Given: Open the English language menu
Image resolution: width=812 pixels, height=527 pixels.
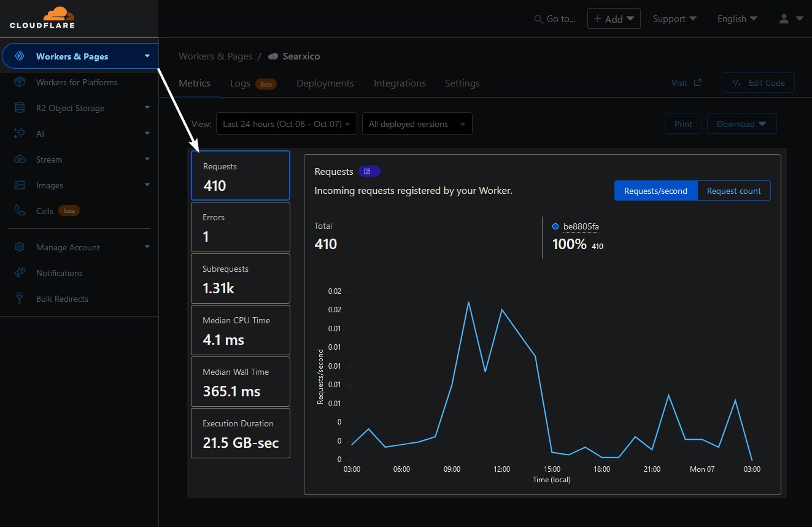Looking at the screenshot, I should click(737, 19).
